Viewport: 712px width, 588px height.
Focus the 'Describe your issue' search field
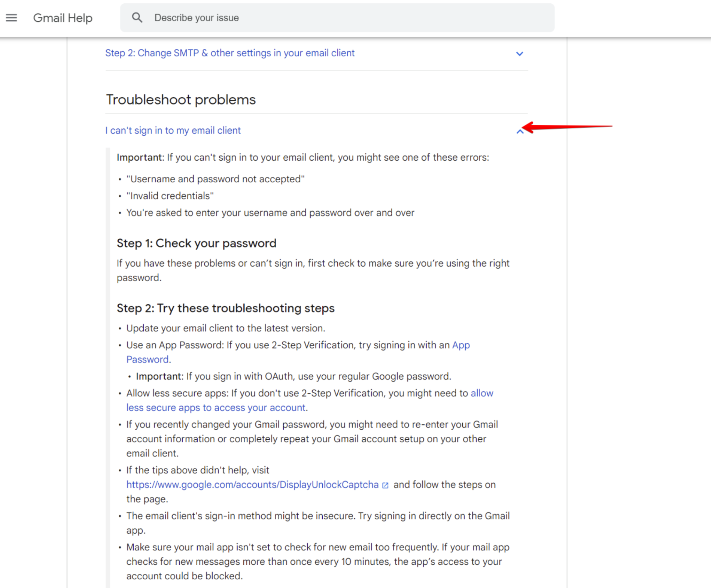coord(337,18)
